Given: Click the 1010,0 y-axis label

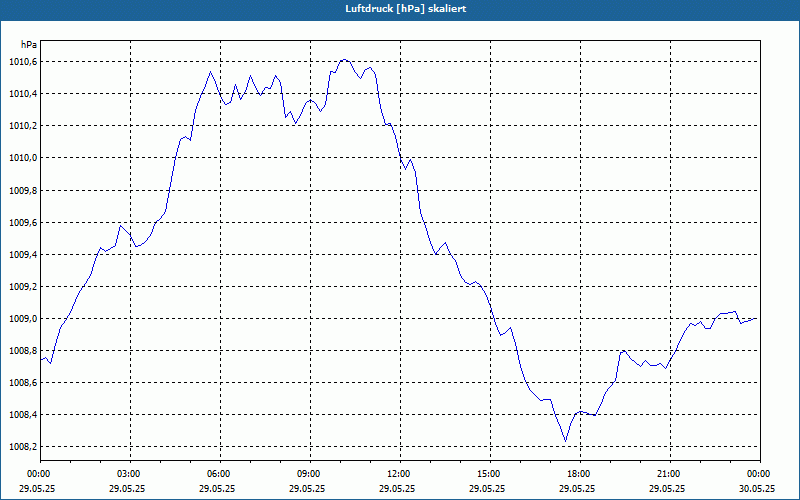Looking at the screenshot, I should click(23, 158).
